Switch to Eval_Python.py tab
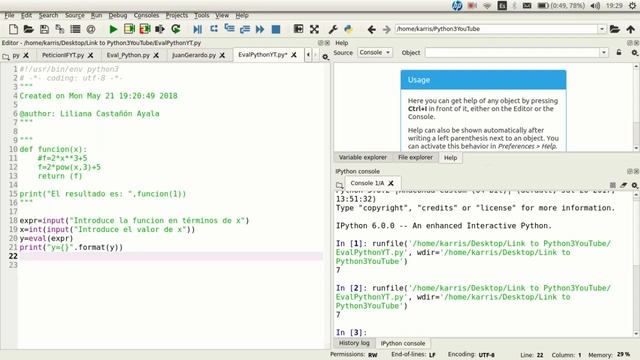640x360 pixels. pos(128,55)
